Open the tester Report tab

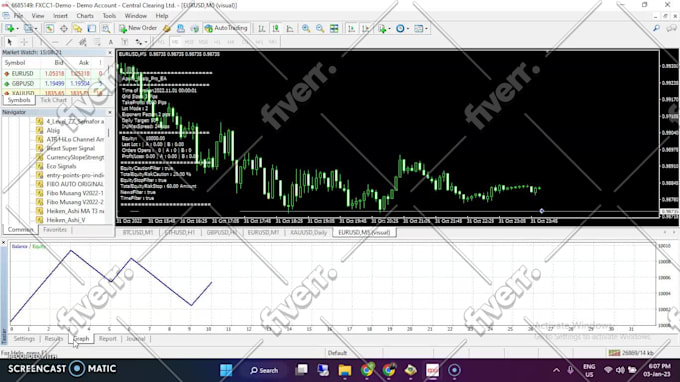tap(107, 339)
